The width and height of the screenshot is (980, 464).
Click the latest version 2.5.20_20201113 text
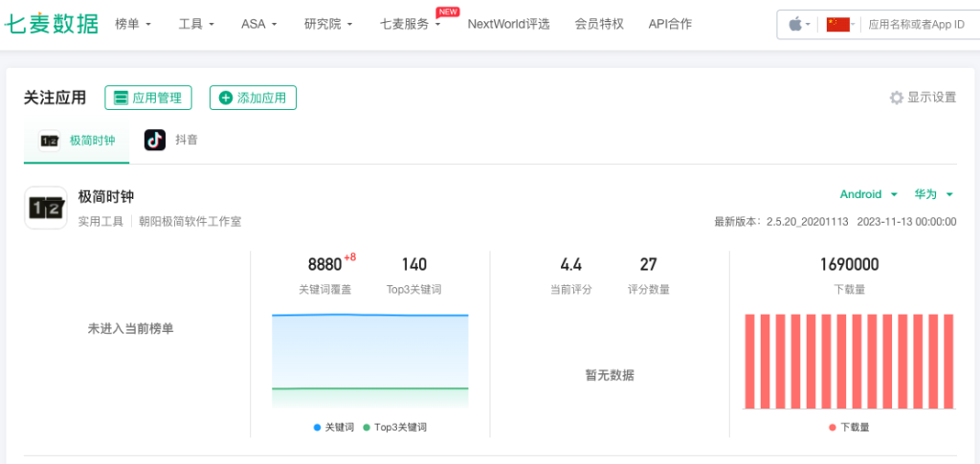click(x=808, y=222)
